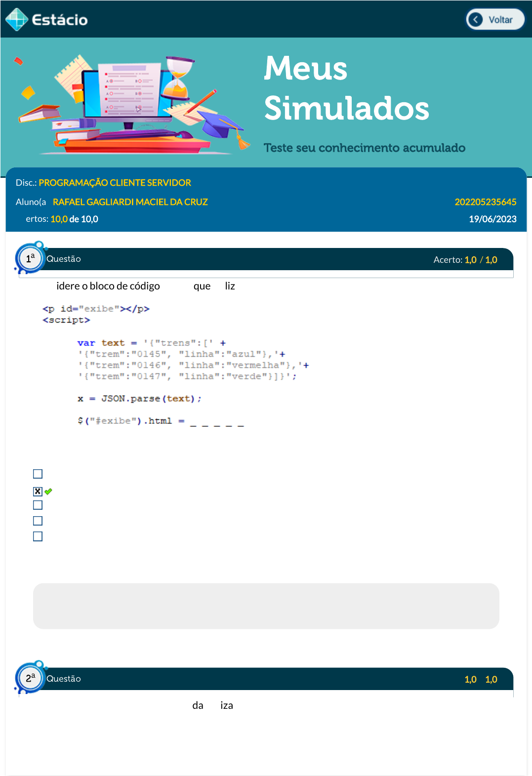Screen dimensions: 532x776
Task: Mark the fourth answer checkbox of question 1
Action: (38, 521)
